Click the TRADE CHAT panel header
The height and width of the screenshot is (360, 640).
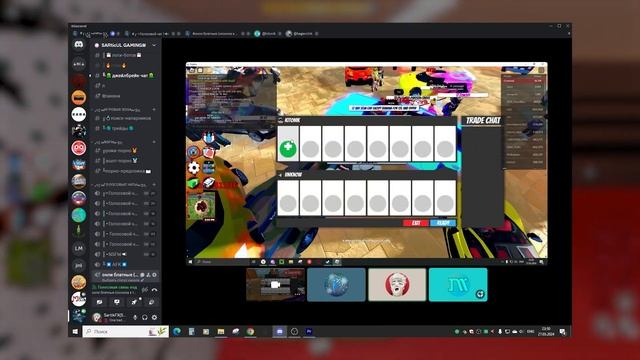[x=483, y=120]
